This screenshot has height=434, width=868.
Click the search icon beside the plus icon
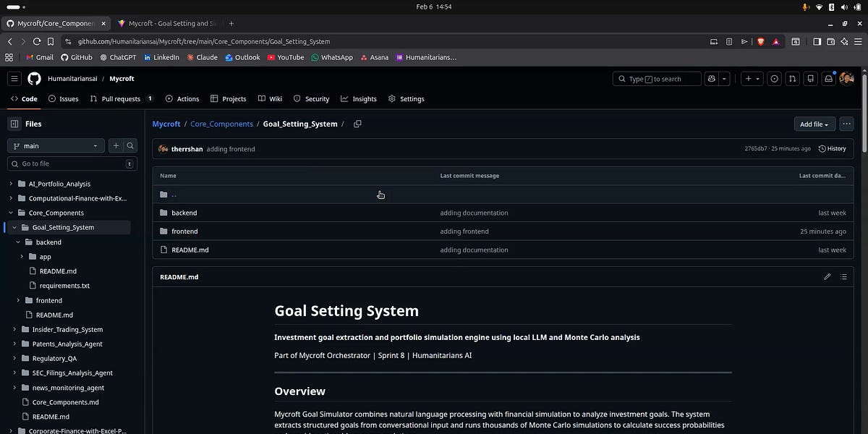coord(130,145)
